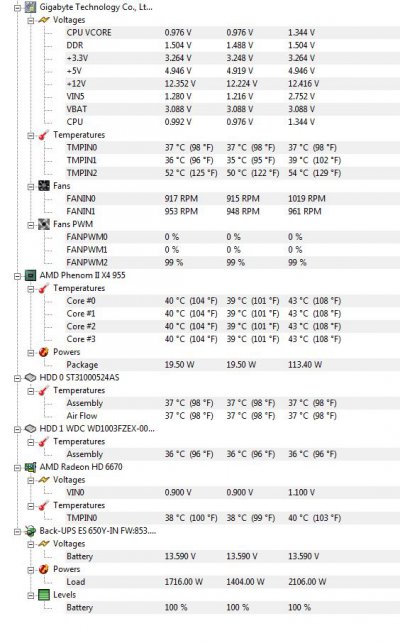
Task: Select the UPS Load power row
Action: [232, 581]
